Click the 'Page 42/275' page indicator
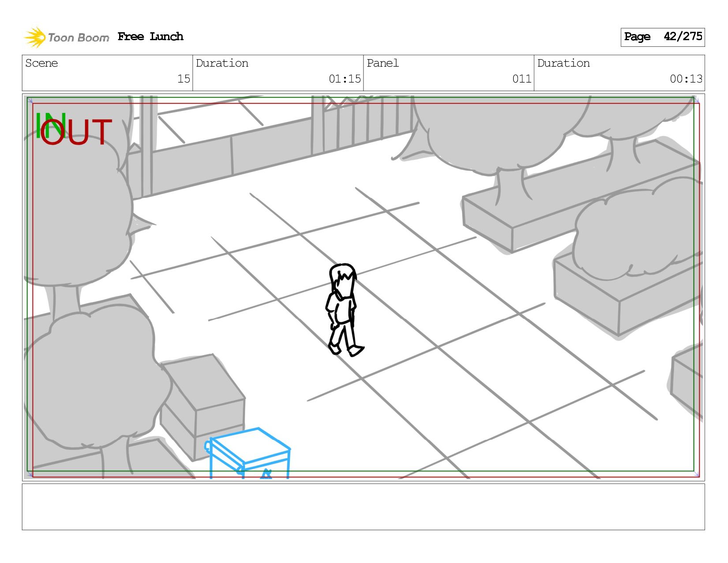Screen dimensions: 728x563 tap(663, 37)
